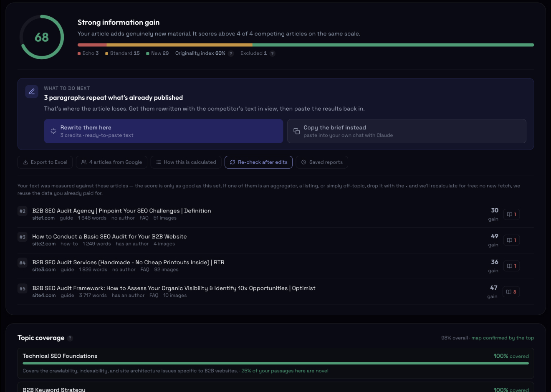The width and height of the screenshot is (551, 392).
Task: Open the book icon for B2B SEO Audit Agency
Action: pyautogui.click(x=511, y=214)
